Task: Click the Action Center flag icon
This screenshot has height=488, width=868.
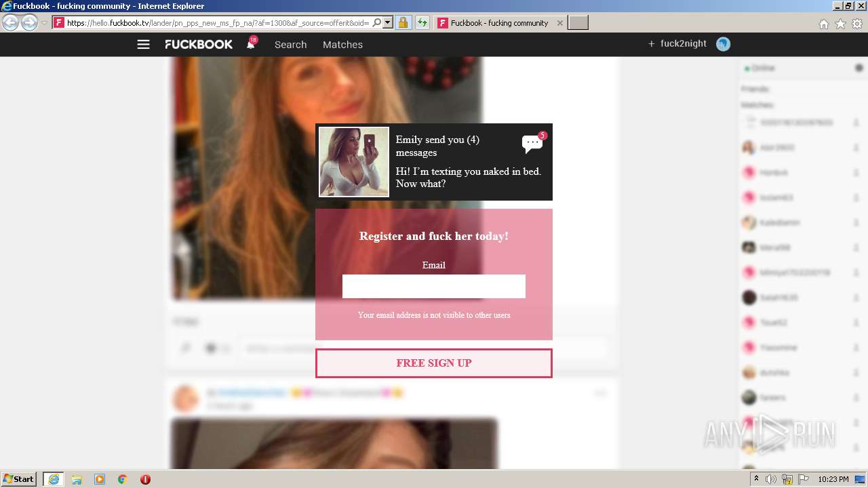Action: [x=804, y=479]
